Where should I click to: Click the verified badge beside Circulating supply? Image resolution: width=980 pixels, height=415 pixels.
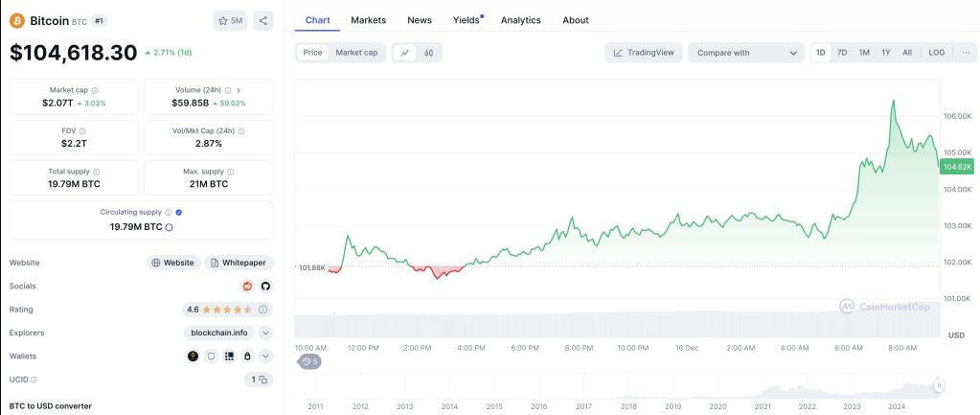pyautogui.click(x=179, y=213)
